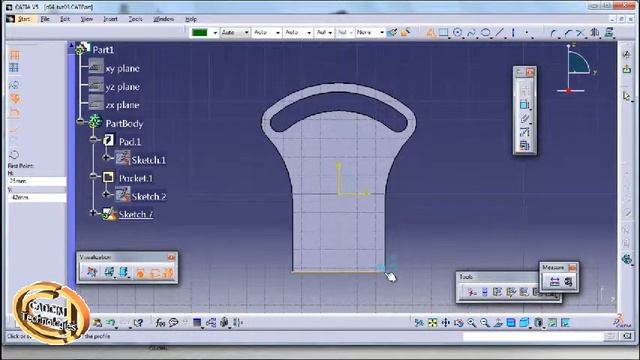Collapse the Pocket.1 tree node
The image size is (640, 360).
click(93, 176)
